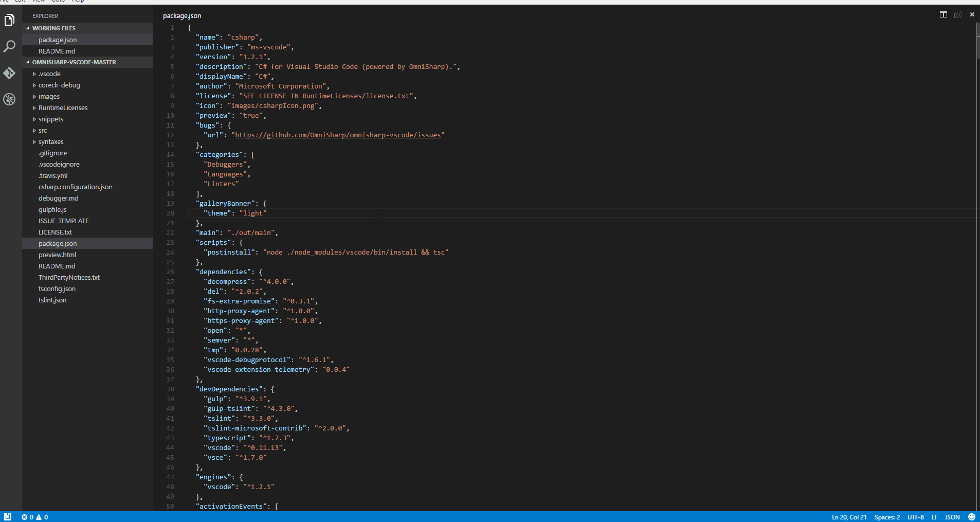Click the feedback smiley in status bar
Screen dimensions: 980x522
971,517
